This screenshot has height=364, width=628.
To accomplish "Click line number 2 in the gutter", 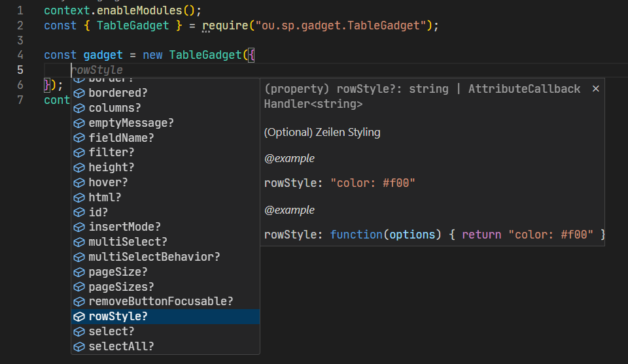I will [x=20, y=25].
